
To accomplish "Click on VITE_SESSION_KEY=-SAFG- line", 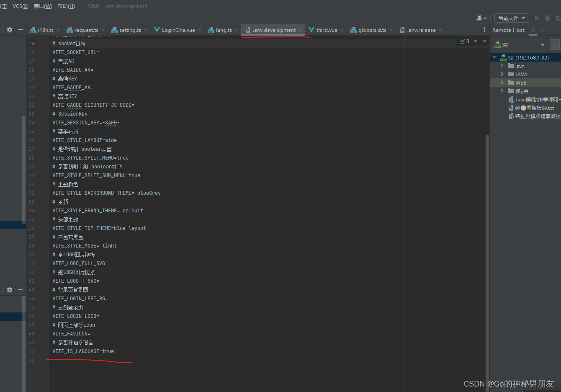I will click(x=86, y=123).
